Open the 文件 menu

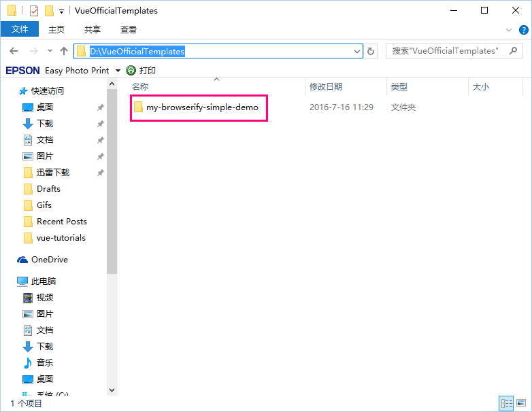tap(20, 29)
